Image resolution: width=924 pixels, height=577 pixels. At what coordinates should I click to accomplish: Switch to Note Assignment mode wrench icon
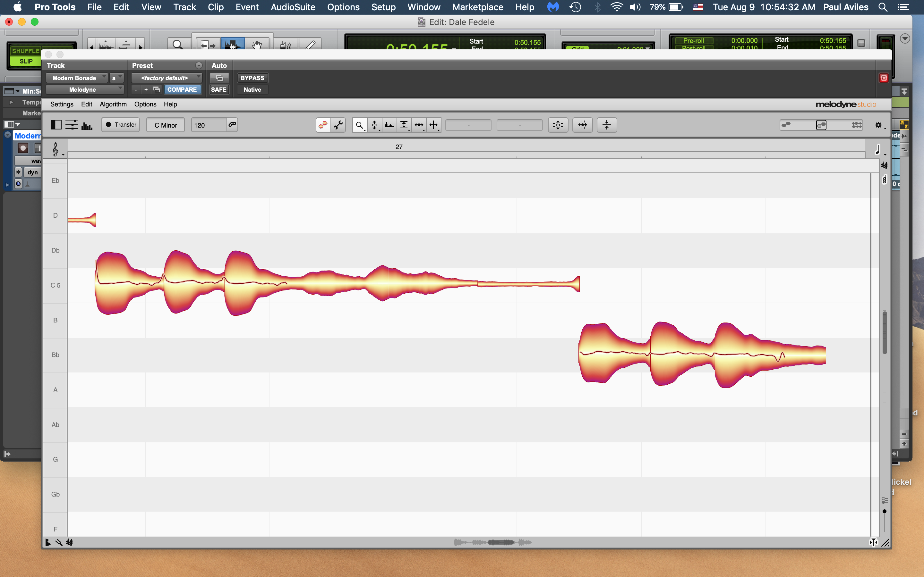click(x=338, y=125)
